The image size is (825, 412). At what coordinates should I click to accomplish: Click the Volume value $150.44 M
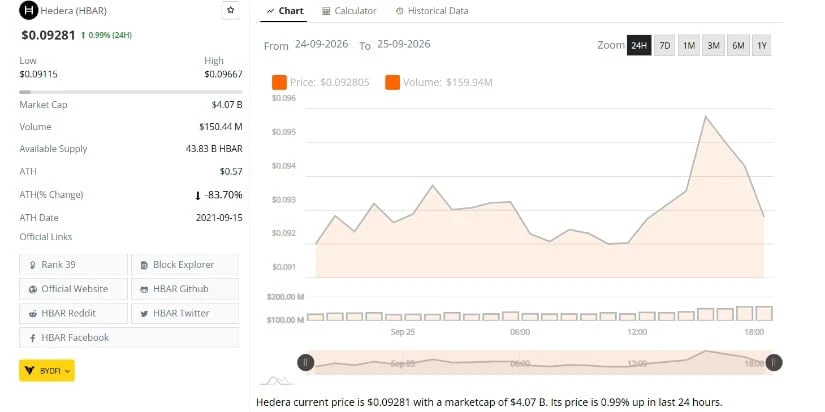[x=221, y=127]
